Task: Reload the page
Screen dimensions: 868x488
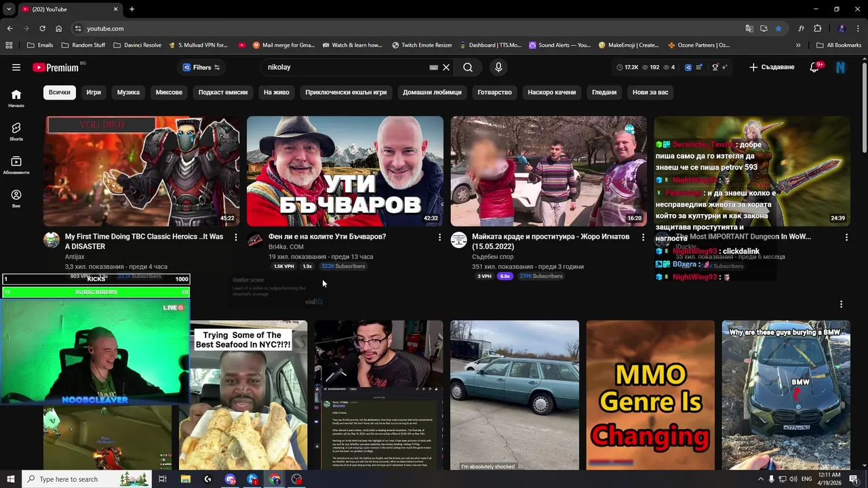Action: pyautogui.click(x=42, y=28)
